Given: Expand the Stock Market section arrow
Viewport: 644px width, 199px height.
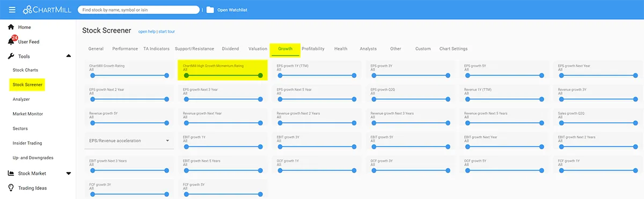Looking at the screenshot, I should 68,173.
